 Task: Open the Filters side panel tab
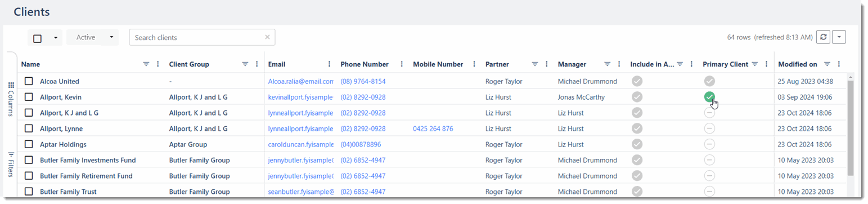coord(11,164)
